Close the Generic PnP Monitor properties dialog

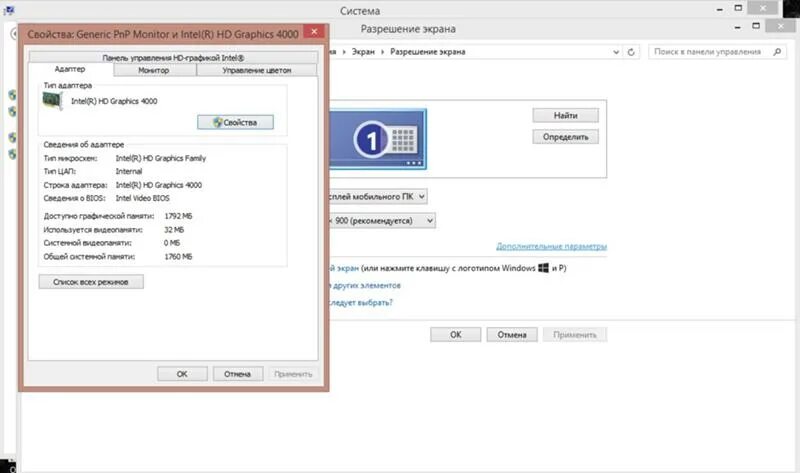pos(314,32)
